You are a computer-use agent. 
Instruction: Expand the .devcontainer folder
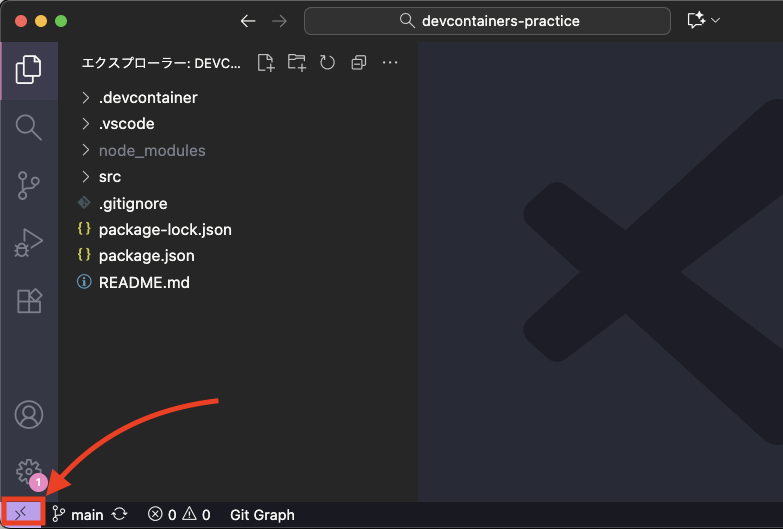point(148,98)
